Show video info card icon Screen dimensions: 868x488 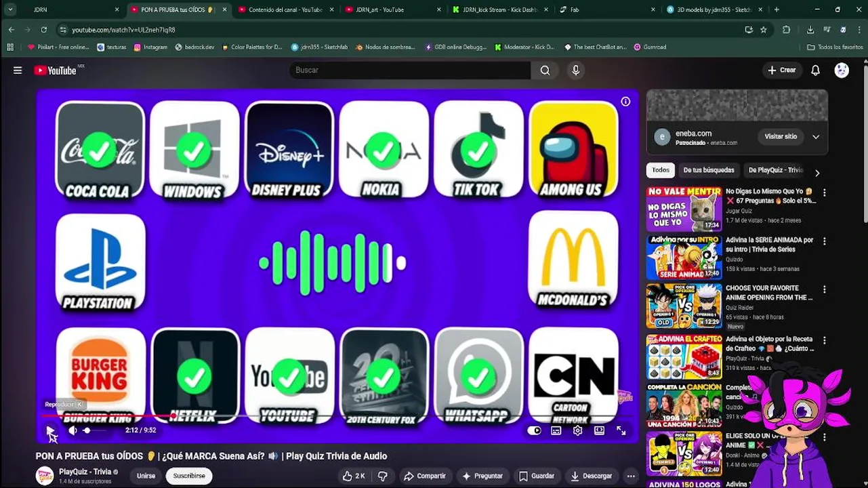click(x=625, y=102)
